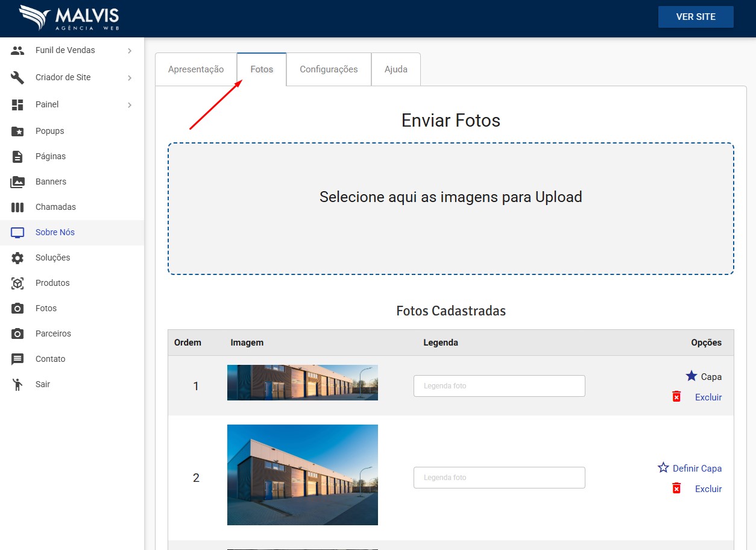Click the Fotos camera icon in sidebar
Screen dimensions: 756x550
click(x=17, y=308)
